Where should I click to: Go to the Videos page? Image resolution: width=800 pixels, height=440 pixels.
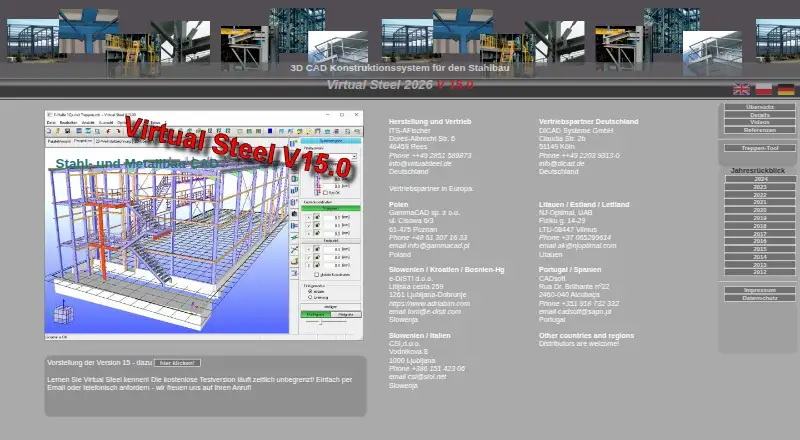(x=760, y=123)
